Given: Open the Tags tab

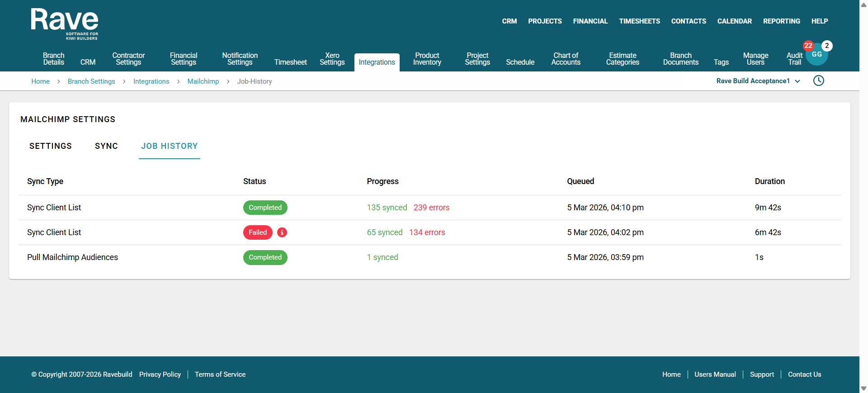Looking at the screenshot, I should [721, 62].
